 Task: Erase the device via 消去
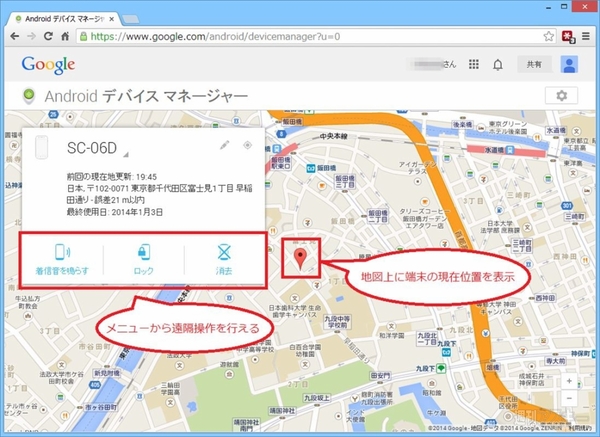(x=224, y=259)
